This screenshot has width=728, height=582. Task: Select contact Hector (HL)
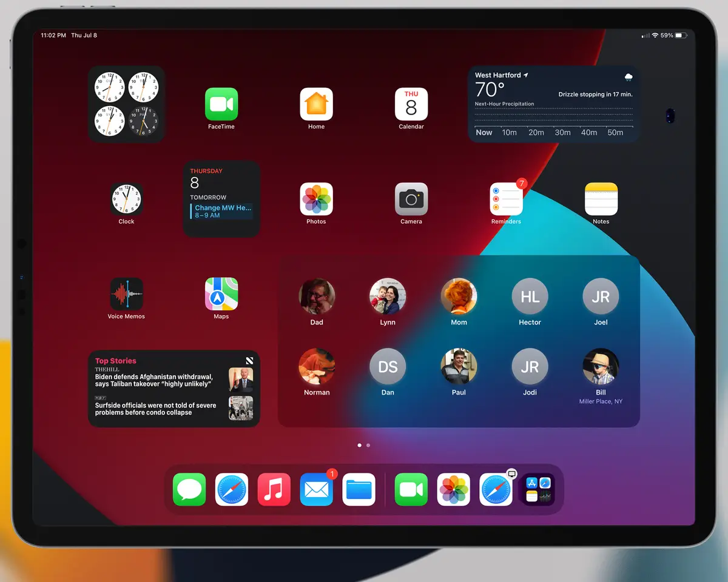point(530,296)
